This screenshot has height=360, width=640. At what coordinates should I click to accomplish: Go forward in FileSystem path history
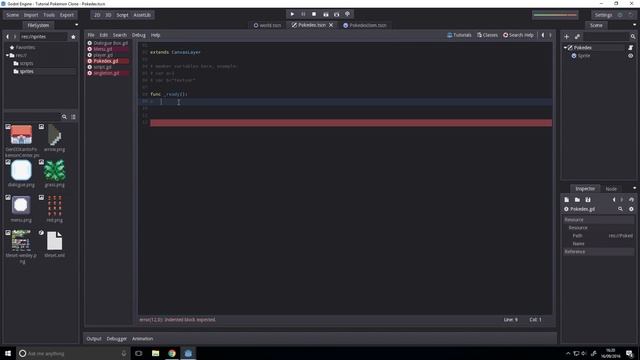15,37
